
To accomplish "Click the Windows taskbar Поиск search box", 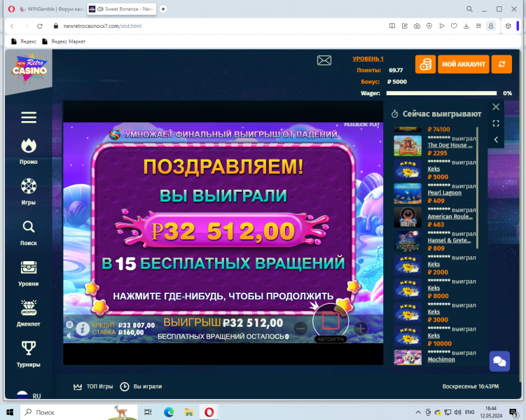I will 79,412.
